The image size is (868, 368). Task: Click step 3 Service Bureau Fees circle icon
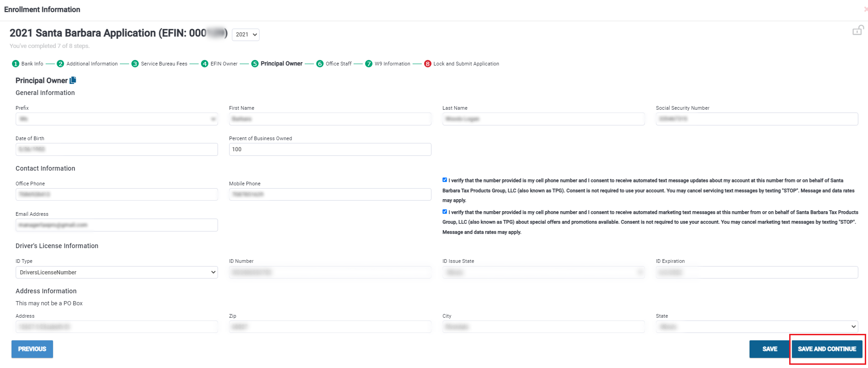[x=135, y=64]
